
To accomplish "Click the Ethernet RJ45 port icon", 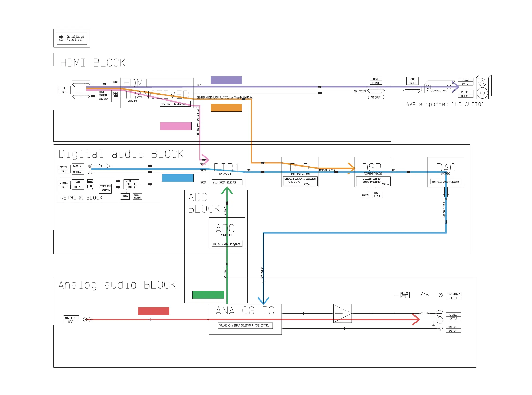I will coord(90,187).
